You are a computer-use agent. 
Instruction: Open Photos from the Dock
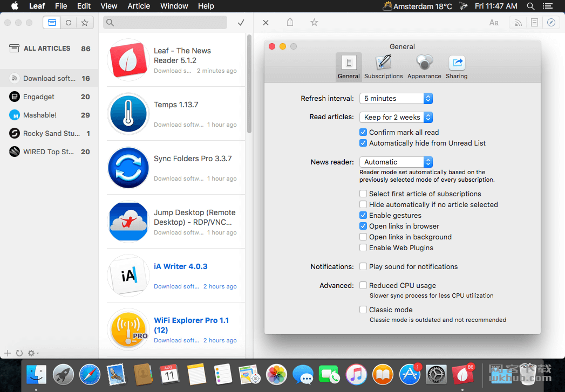276,374
